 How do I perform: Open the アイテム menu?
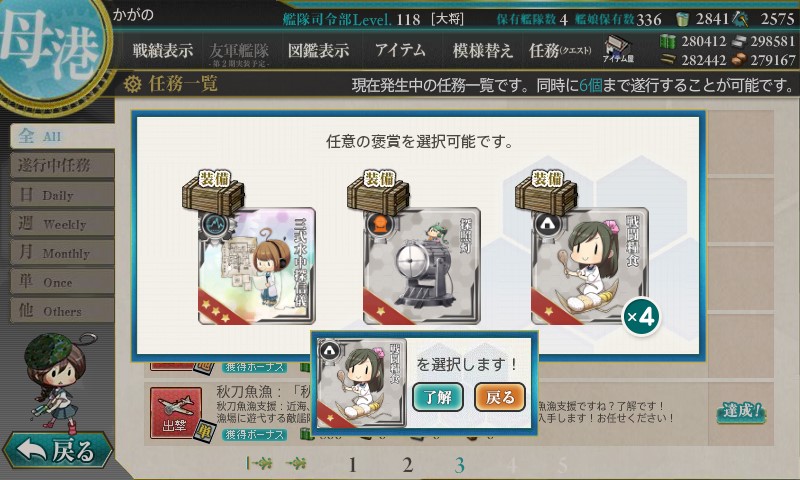coord(400,50)
